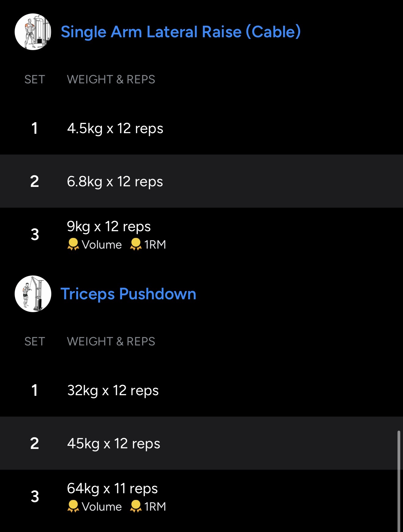Open the Triceps Pushdown exercise link
The image size is (403, 532).
[128, 294]
